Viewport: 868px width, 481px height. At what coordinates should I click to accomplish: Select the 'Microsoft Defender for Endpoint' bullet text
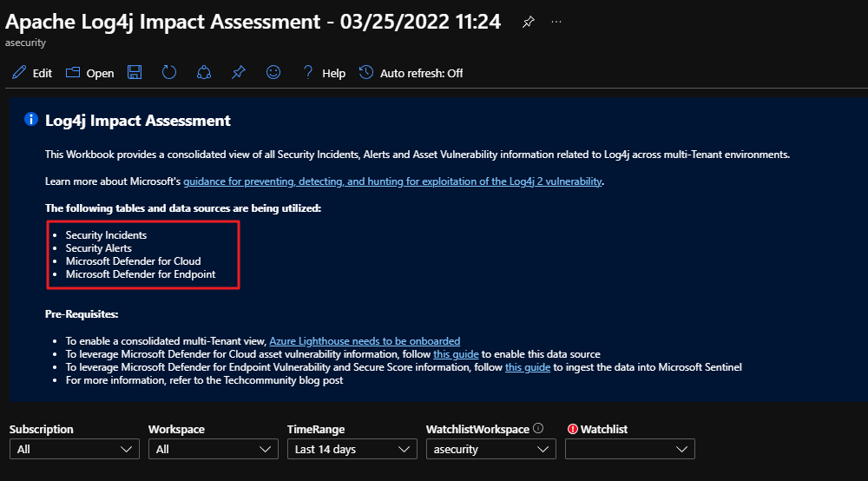[141, 274]
